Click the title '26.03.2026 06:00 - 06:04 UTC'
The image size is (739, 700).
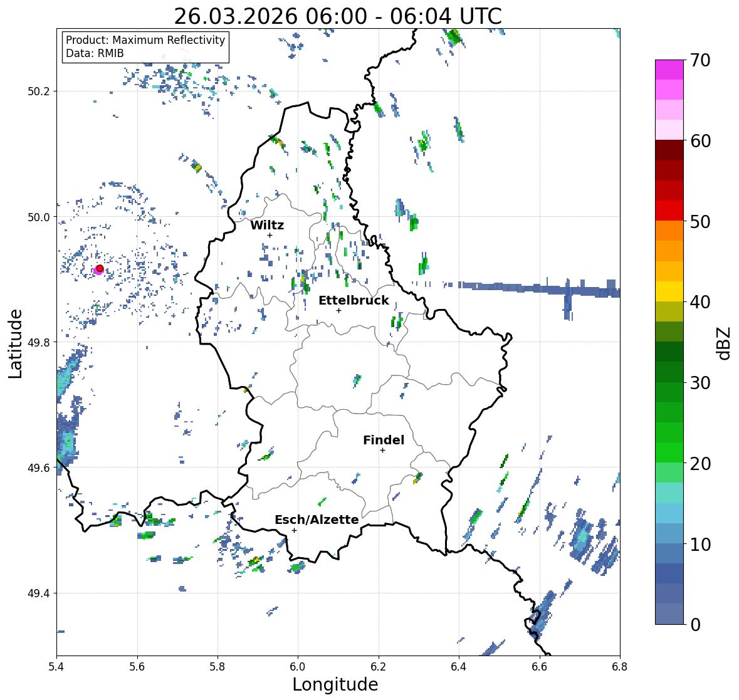tap(338, 16)
